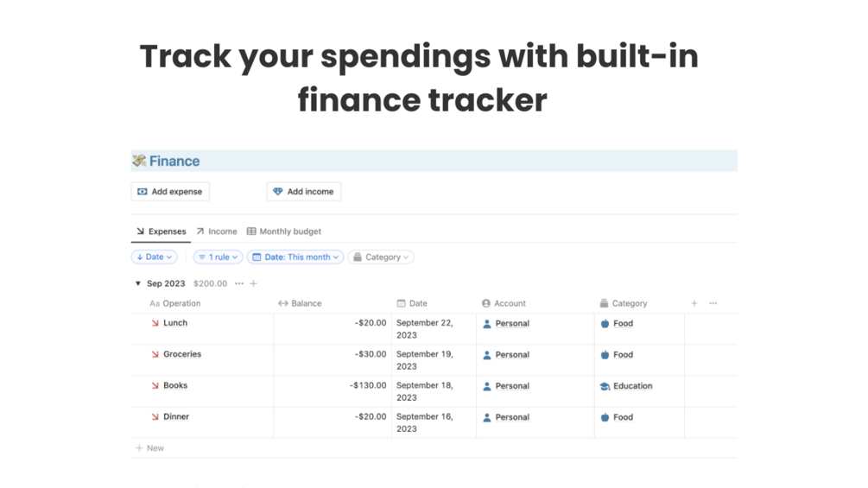Click the red arrow icon beside Lunch

click(155, 323)
